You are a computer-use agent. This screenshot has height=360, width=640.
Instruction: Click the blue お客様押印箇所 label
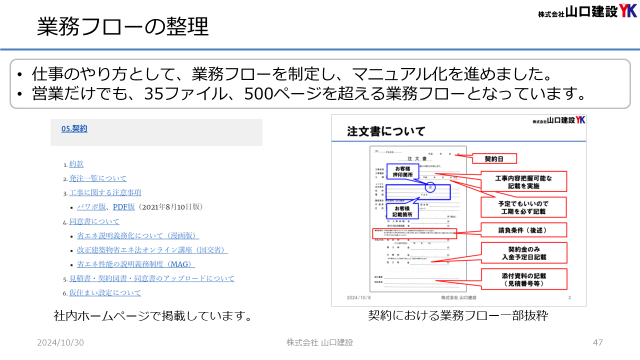[402, 171]
